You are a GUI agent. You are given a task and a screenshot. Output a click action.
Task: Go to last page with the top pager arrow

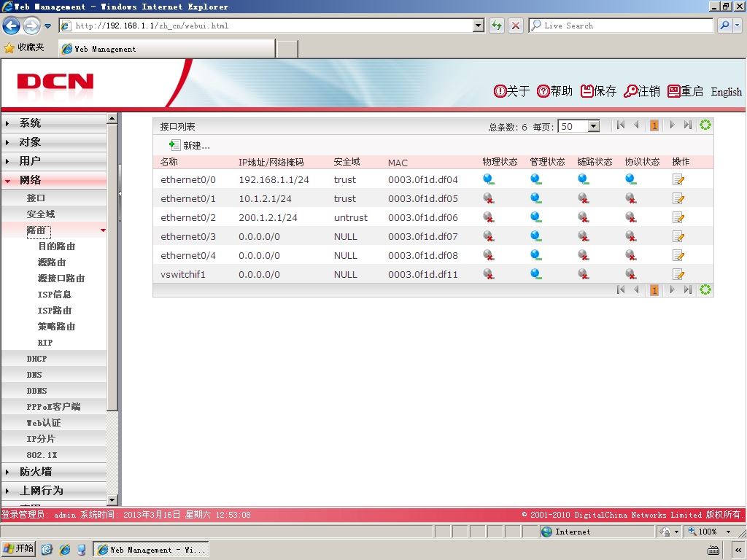tap(687, 125)
